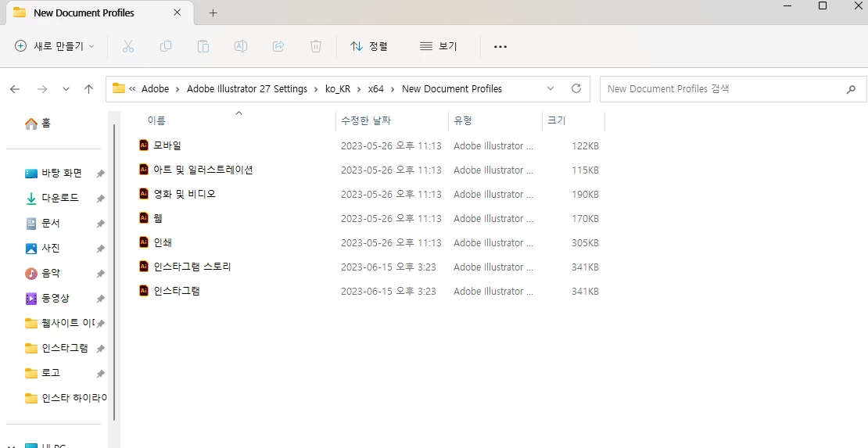
Task: Open 다운로드 in the sidebar
Action: point(52,198)
